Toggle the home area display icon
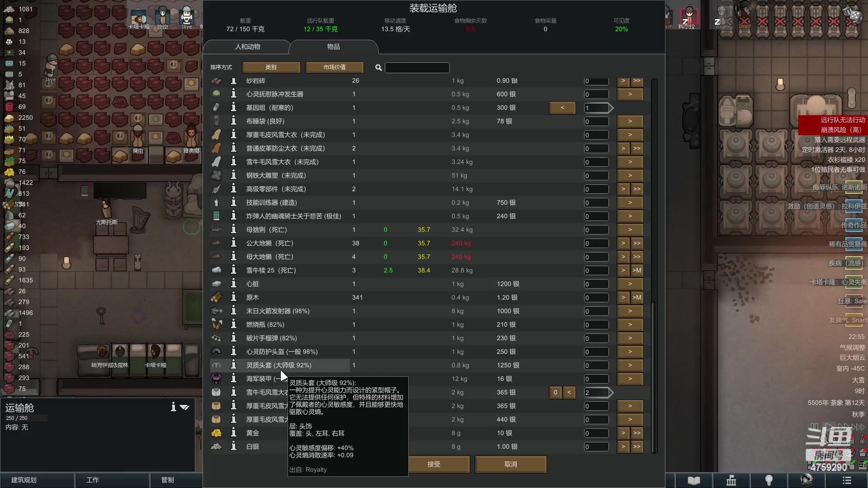The height and width of the screenshot is (488, 868). (863, 452)
